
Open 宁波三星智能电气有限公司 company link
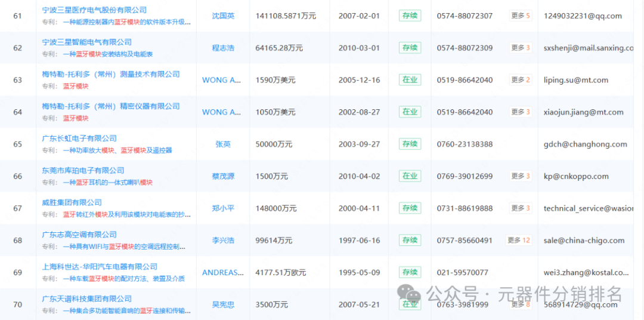[87, 42]
